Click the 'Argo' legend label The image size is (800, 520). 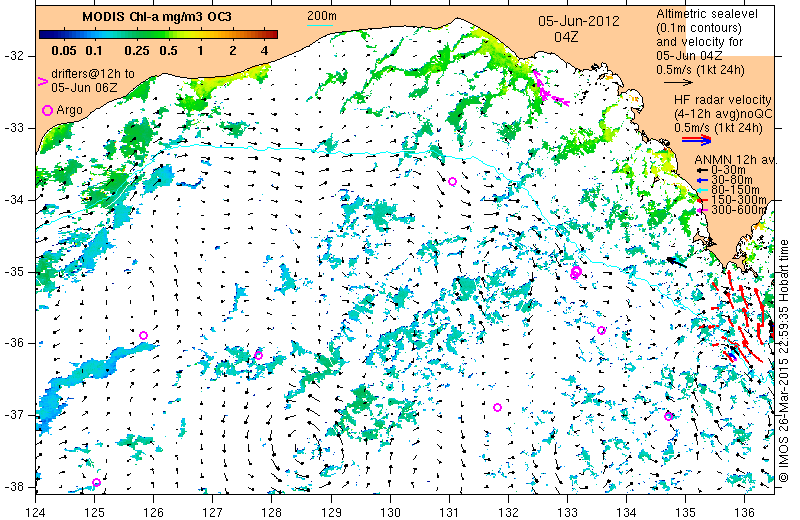click(x=69, y=110)
